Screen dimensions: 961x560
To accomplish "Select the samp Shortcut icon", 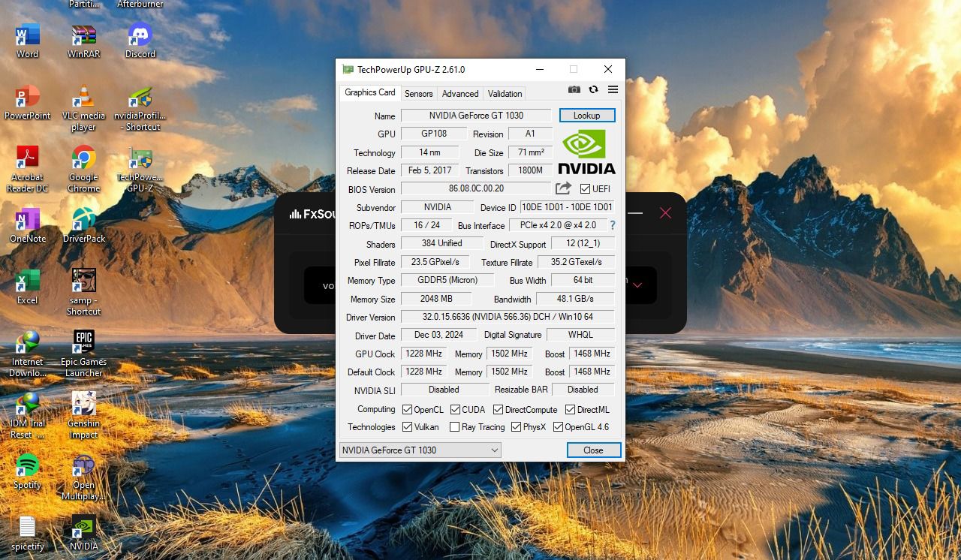I will [84, 293].
